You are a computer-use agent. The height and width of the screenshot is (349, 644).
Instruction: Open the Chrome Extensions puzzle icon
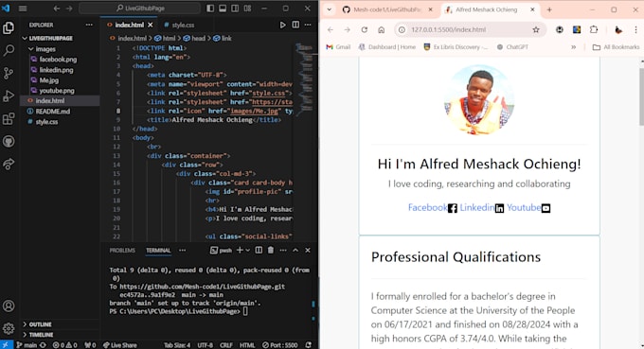594,29
